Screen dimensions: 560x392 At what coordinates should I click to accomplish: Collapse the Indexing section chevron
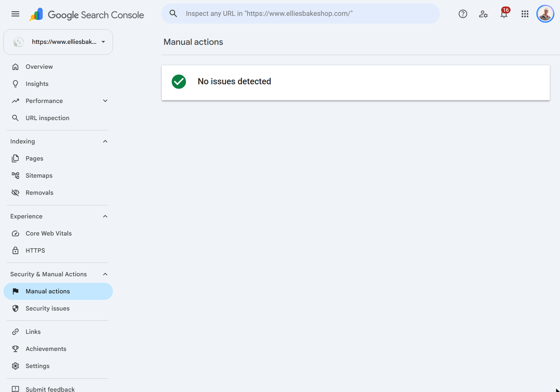tap(105, 141)
